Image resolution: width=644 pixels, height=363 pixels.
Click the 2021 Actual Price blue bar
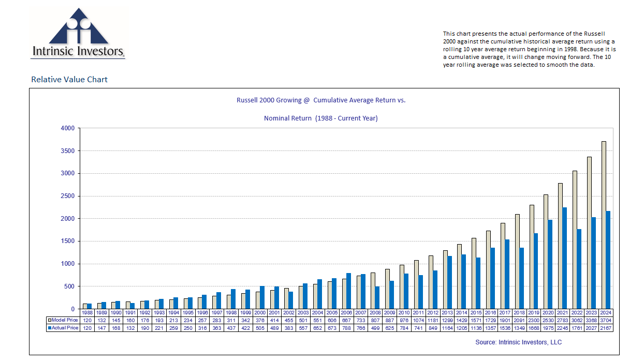[x=565, y=258]
